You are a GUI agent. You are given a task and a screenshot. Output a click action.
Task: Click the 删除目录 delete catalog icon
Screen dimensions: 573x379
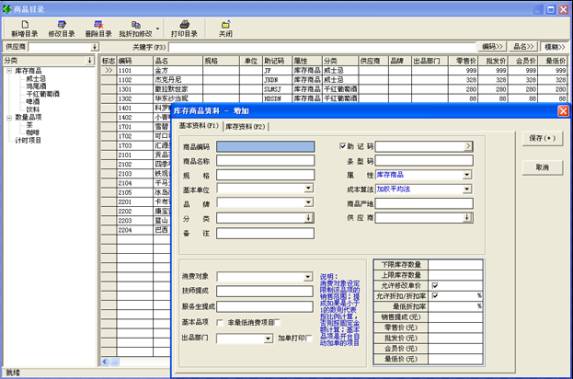click(98, 25)
